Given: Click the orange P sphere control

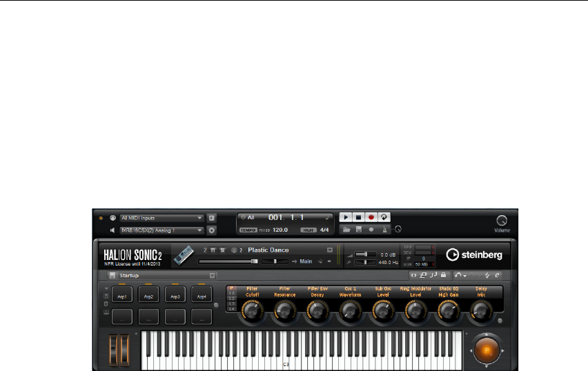Looking at the screenshot, I should pos(487,351).
